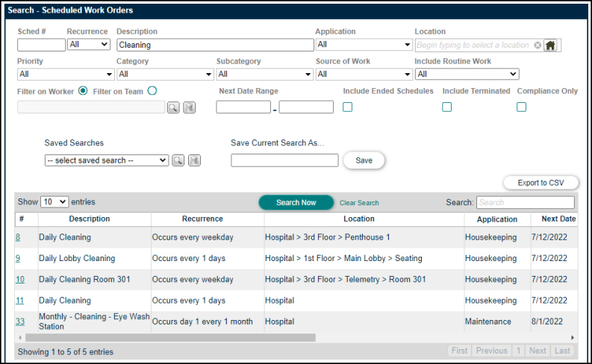Check the Include Ended Schedules box
The height and width of the screenshot is (364, 592).
[x=347, y=107]
